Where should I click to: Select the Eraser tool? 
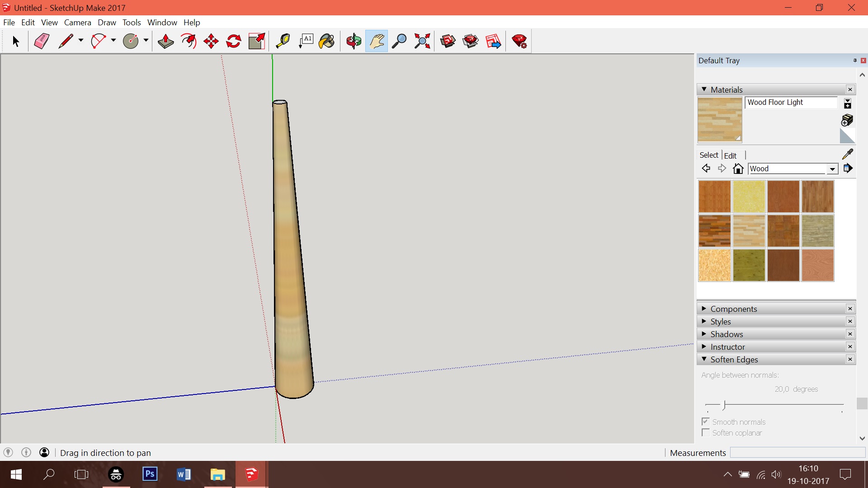(x=42, y=41)
